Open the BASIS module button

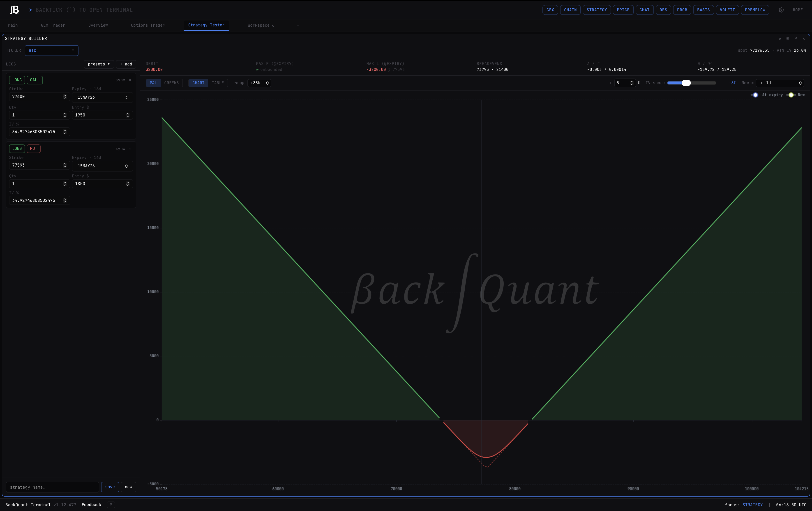[x=704, y=10]
